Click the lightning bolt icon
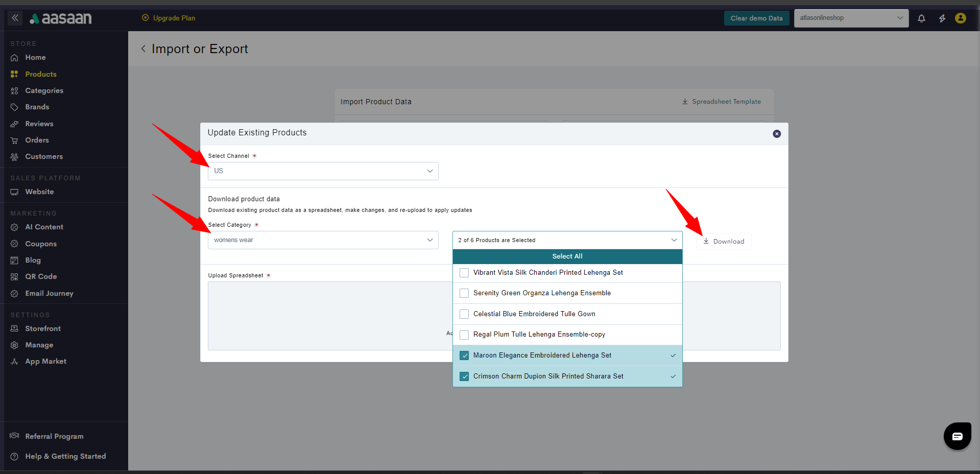 (942, 18)
